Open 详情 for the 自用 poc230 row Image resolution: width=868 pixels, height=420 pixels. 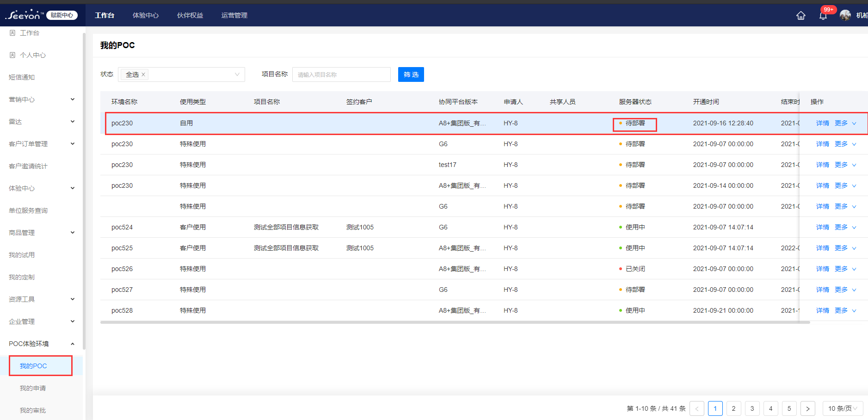pyautogui.click(x=823, y=123)
